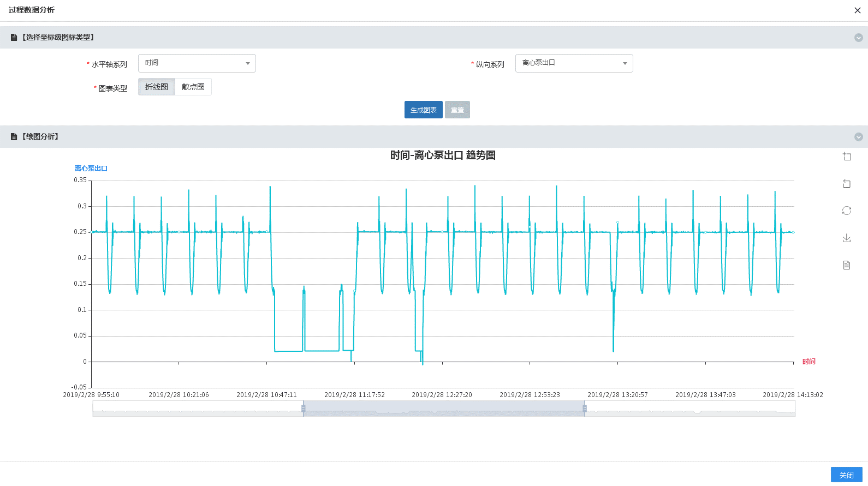Toggle the 离心泵出口 legend series
The height and width of the screenshot is (486, 868).
pos(91,169)
